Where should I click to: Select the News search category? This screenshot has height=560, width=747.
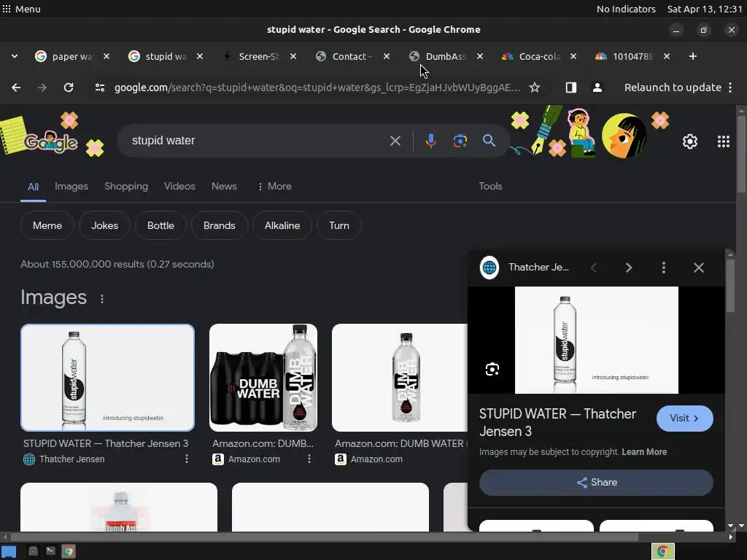coord(224,186)
